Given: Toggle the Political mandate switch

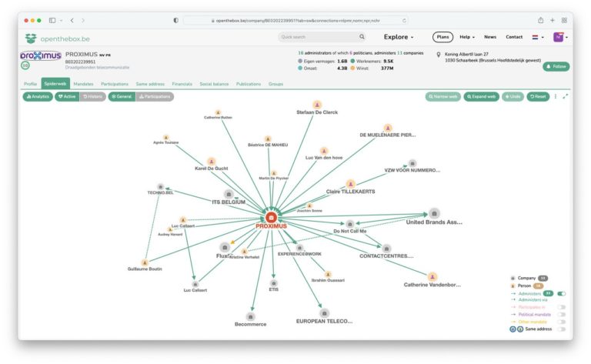Looking at the screenshot, I should [x=562, y=314].
